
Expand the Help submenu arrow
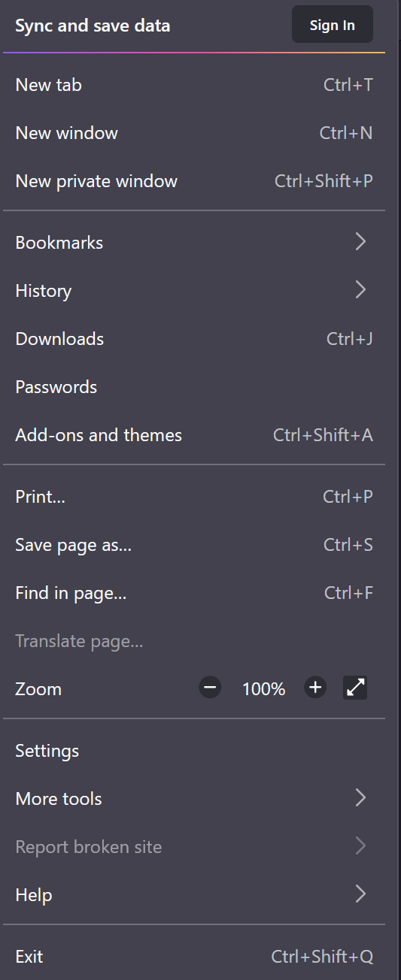(x=360, y=894)
